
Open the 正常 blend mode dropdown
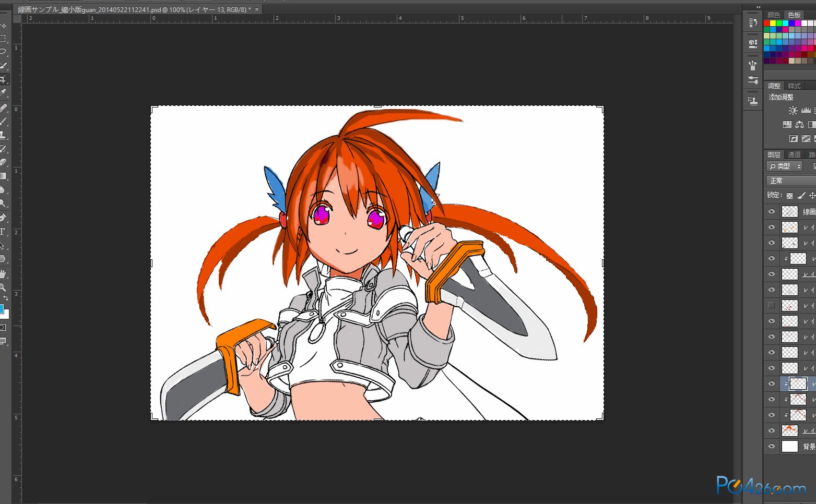tap(791, 181)
